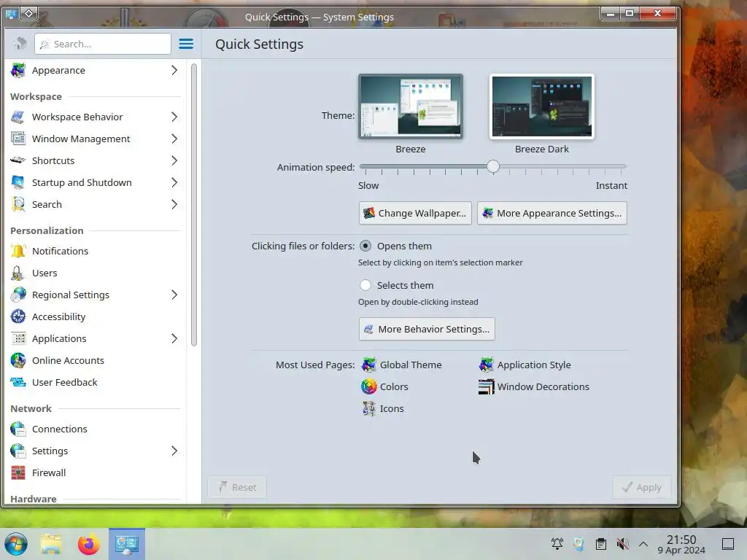Click the Connections network icon
Screen dimensions: 747x560
point(18,429)
